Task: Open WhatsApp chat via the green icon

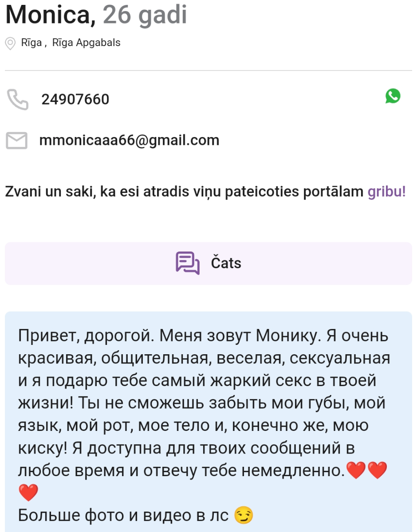Action: [x=393, y=96]
